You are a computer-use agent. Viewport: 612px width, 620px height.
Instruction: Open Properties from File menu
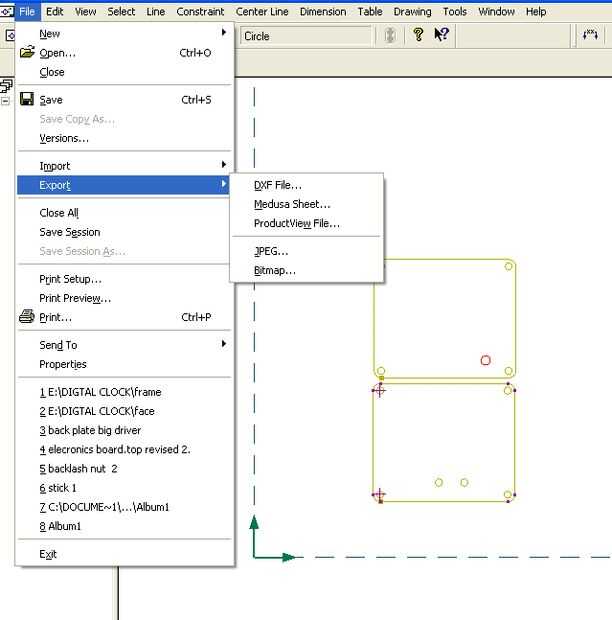[x=123, y=364]
